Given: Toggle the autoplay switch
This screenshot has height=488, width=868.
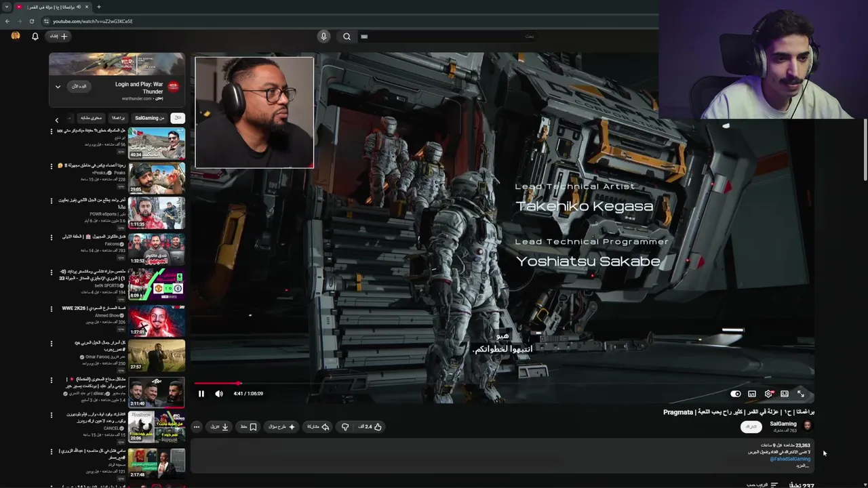Looking at the screenshot, I should pos(736,394).
